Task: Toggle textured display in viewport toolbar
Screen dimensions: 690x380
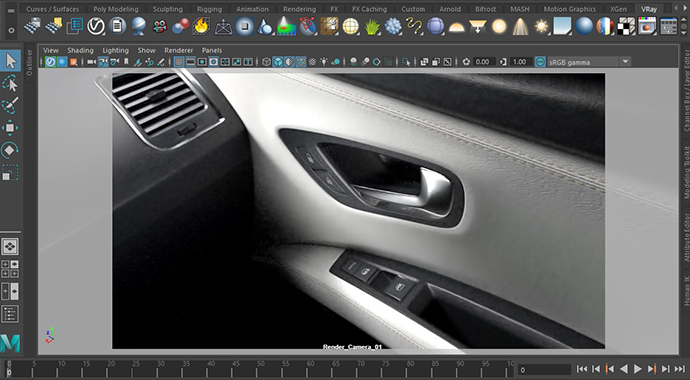Action: click(289, 62)
